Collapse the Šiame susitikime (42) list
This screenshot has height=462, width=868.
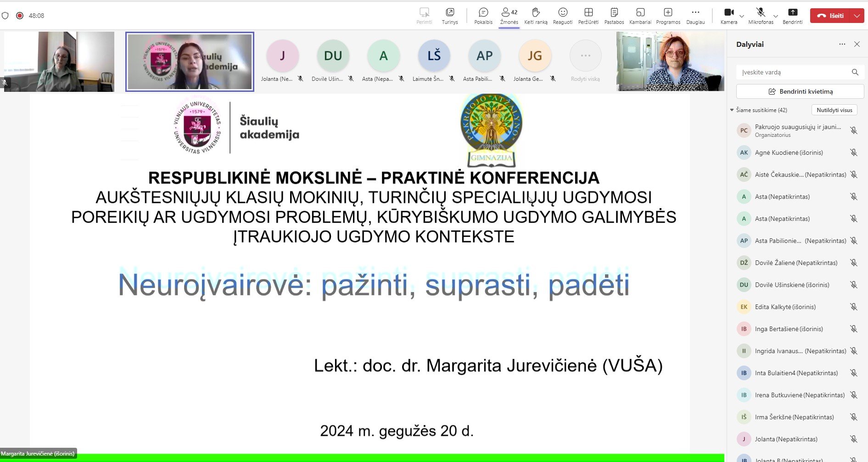point(732,110)
